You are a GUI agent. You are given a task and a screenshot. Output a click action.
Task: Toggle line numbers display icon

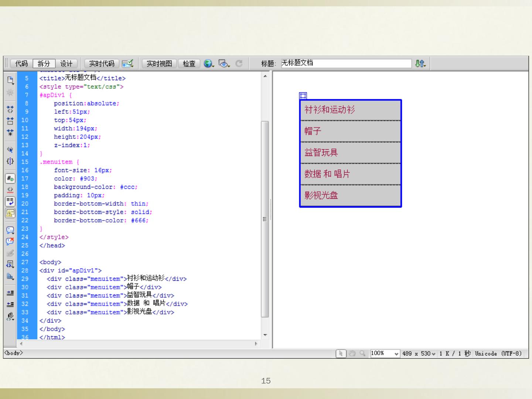pyautogui.click(x=10, y=179)
